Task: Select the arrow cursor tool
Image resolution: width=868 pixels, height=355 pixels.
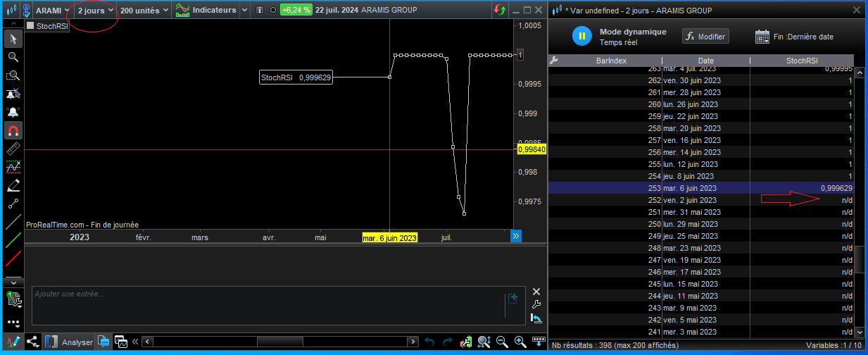Action: click(x=13, y=39)
